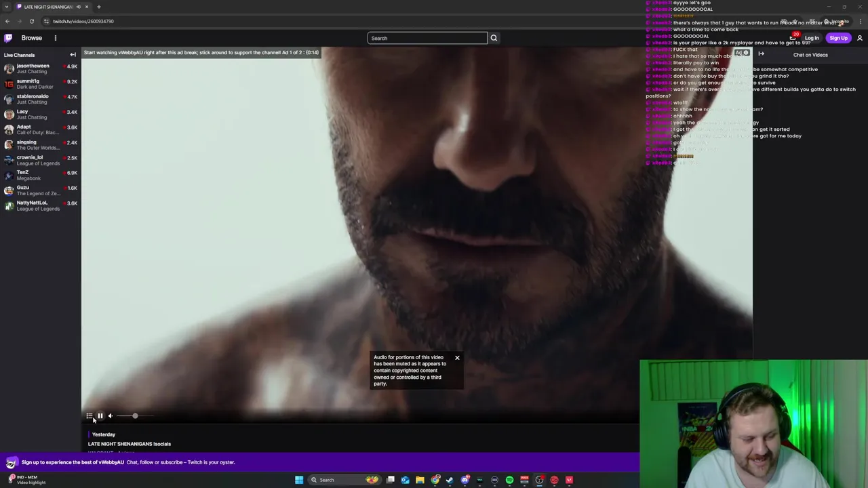Open the Windows Start menu
Screen dimensions: 868x488
click(299, 480)
